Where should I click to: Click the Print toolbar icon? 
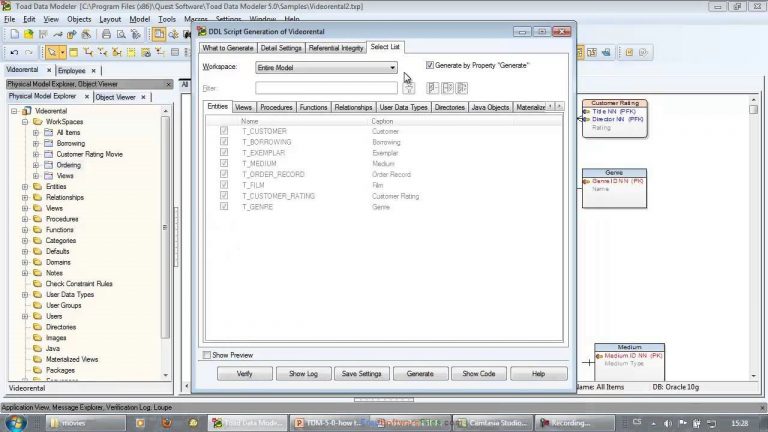click(x=106, y=34)
